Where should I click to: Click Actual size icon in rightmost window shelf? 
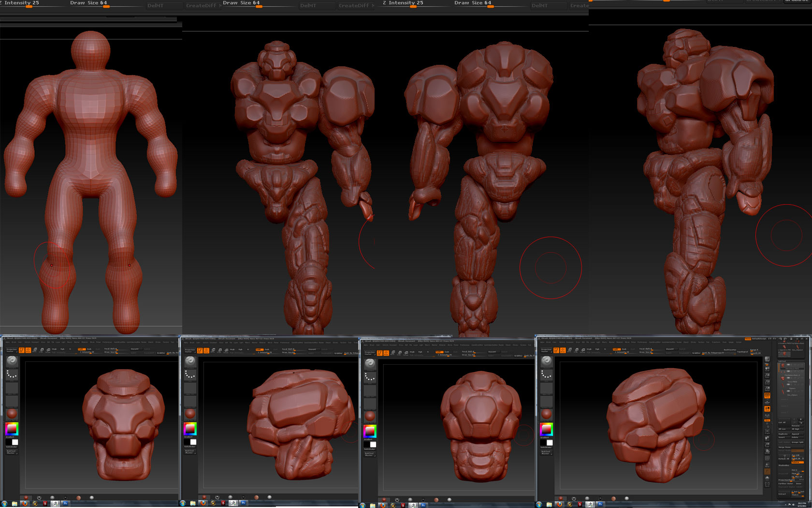767,382
